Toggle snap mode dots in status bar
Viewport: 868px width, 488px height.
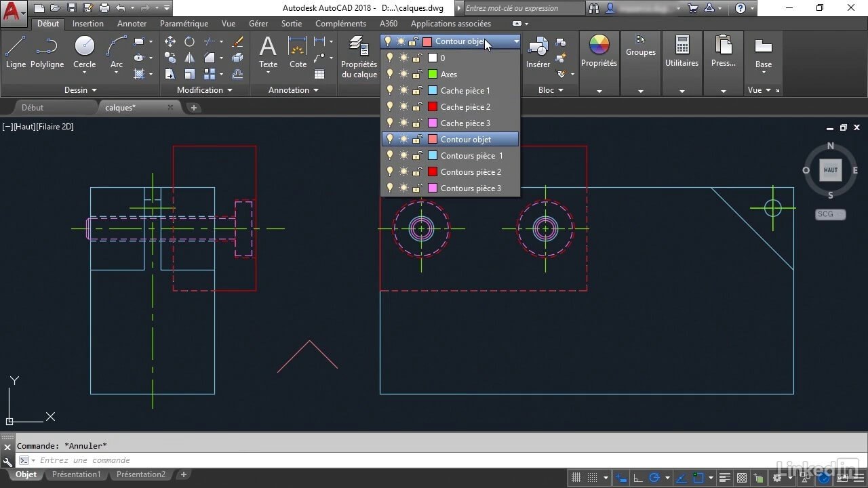pos(593,477)
